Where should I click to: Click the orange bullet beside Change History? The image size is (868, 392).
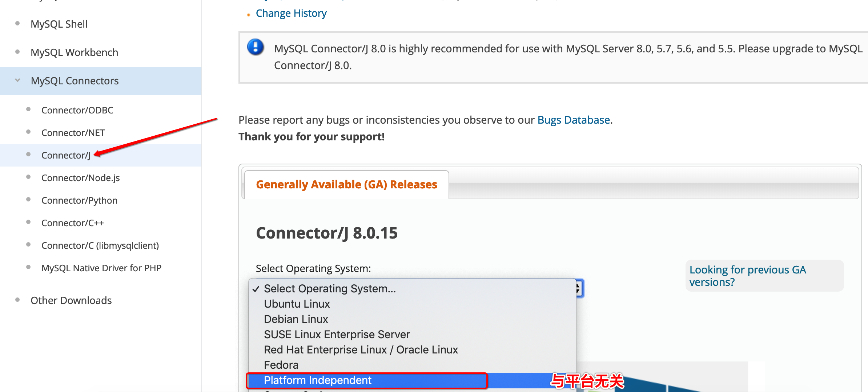[x=248, y=15]
